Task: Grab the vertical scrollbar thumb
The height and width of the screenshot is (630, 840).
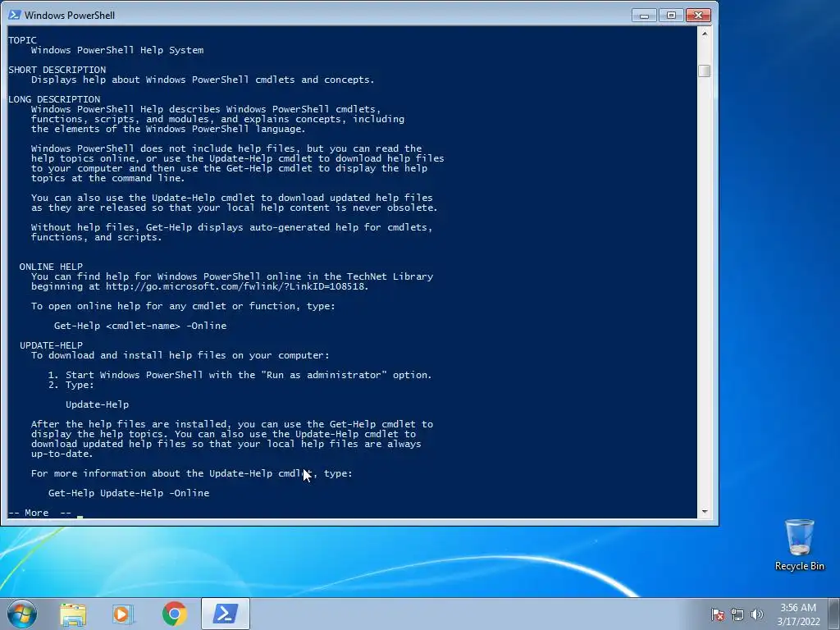Action: (x=705, y=71)
